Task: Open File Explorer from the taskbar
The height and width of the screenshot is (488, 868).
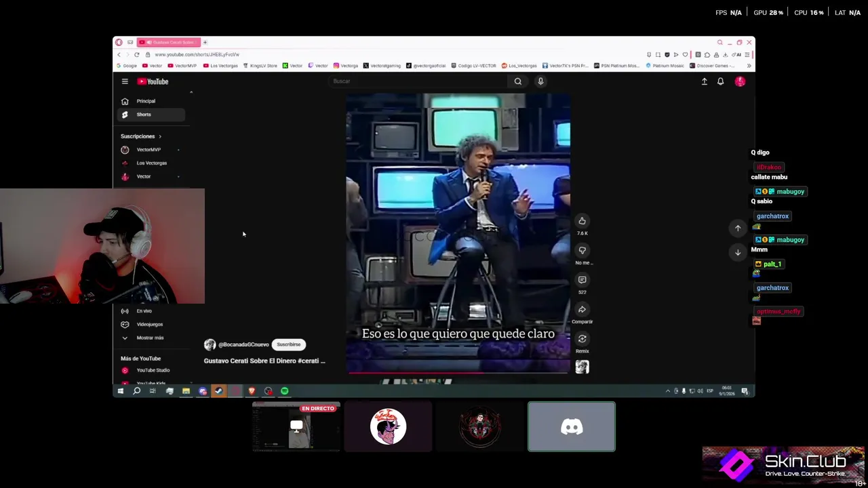Action: pyautogui.click(x=186, y=391)
